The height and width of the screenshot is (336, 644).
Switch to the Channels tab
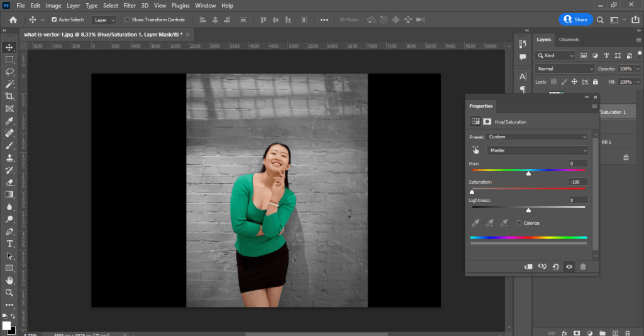(x=569, y=40)
